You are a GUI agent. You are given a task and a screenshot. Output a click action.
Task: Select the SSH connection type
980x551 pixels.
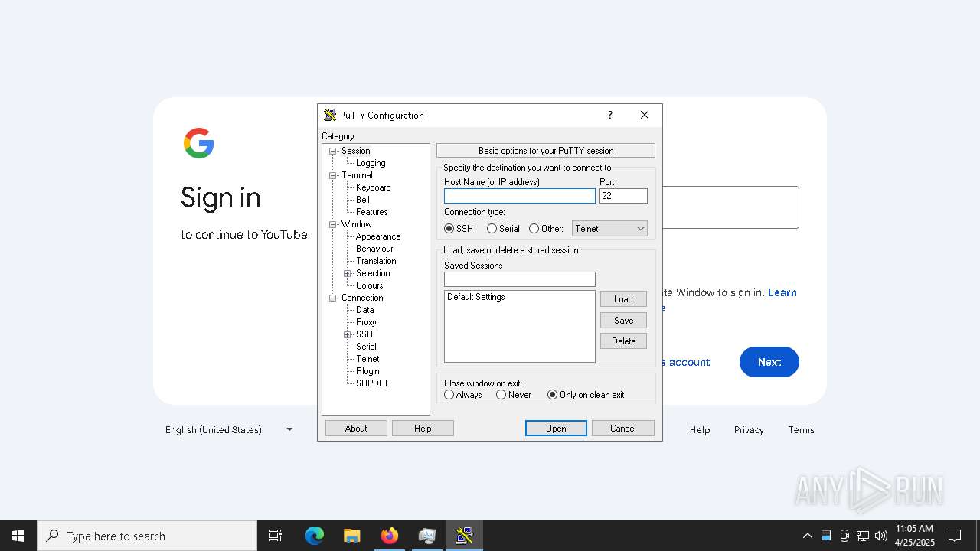(x=459, y=229)
